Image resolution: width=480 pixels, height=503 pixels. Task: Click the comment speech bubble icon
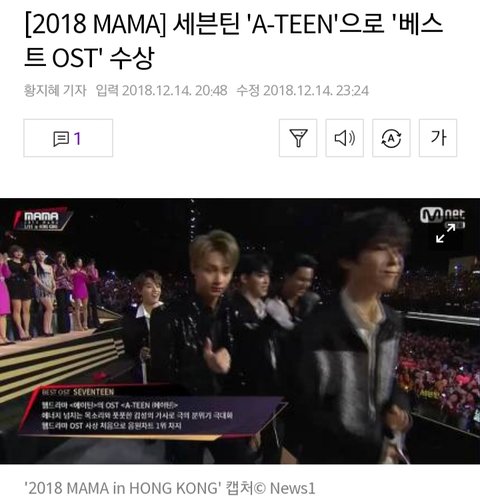click(x=61, y=139)
